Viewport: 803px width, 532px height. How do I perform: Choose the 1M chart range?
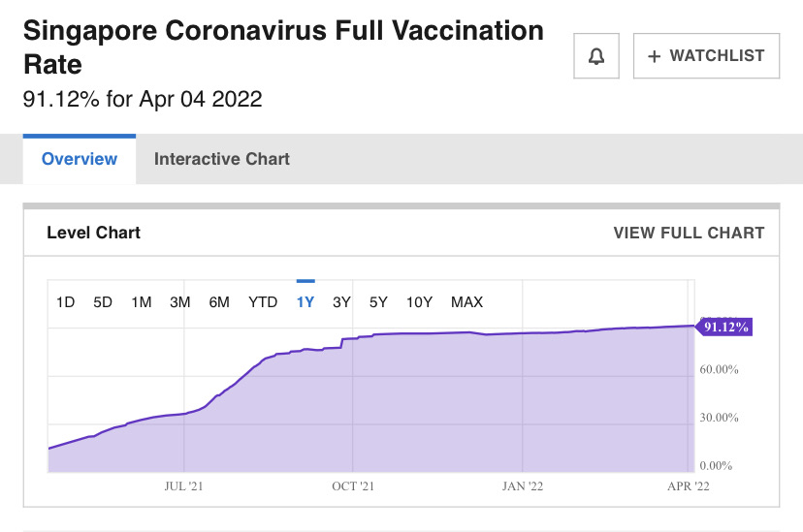point(142,302)
